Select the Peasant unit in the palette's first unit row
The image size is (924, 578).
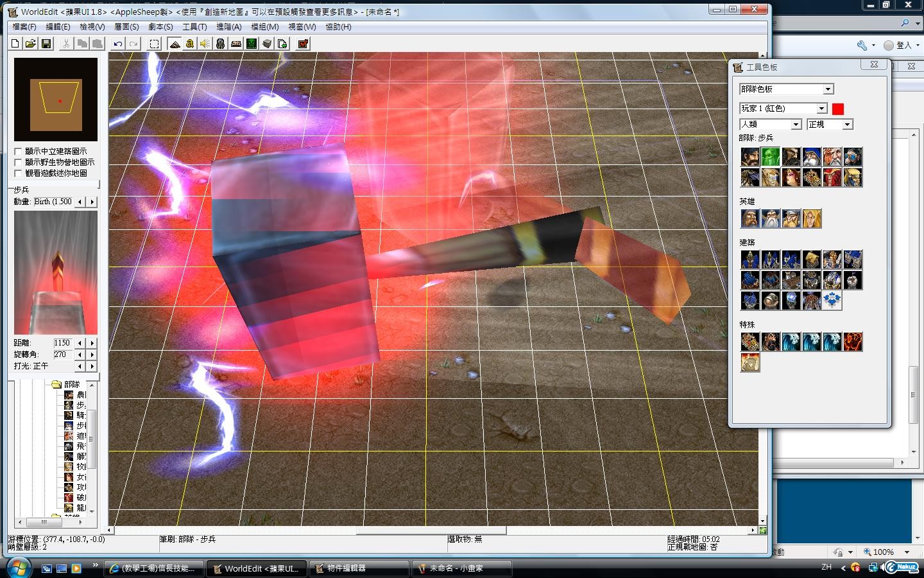click(750, 157)
